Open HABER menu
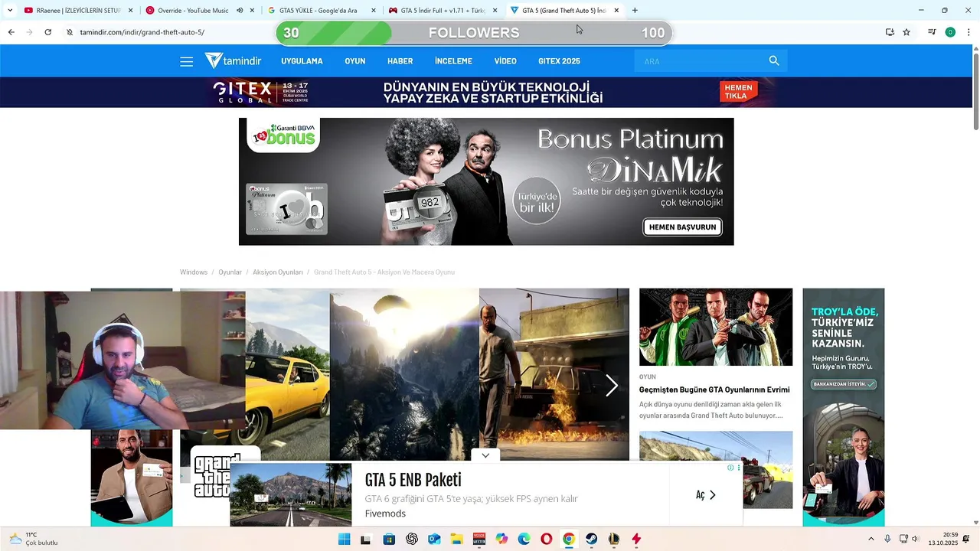This screenshot has width=980, height=551. (x=400, y=61)
